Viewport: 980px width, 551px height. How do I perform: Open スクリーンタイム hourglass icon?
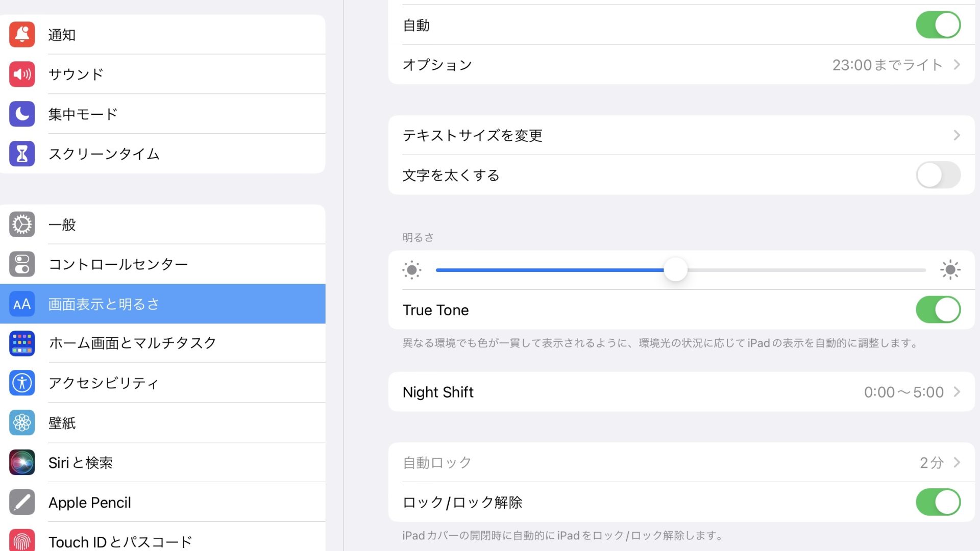pyautogui.click(x=22, y=154)
